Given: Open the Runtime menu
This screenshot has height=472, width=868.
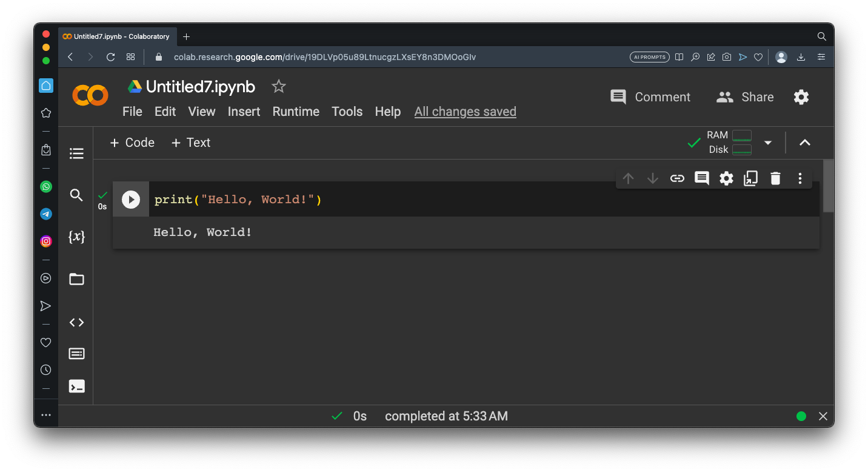Looking at the screenshot, I should tap(296, 112).
